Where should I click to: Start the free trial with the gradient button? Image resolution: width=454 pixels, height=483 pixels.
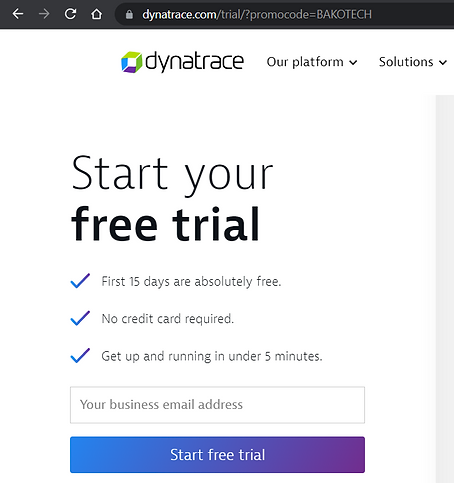[x=217, y=455]
